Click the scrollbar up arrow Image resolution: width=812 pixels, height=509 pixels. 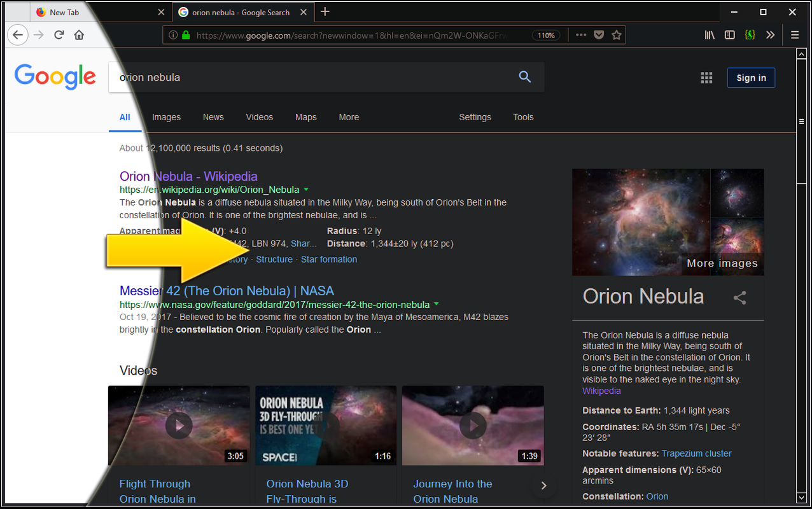802,54
